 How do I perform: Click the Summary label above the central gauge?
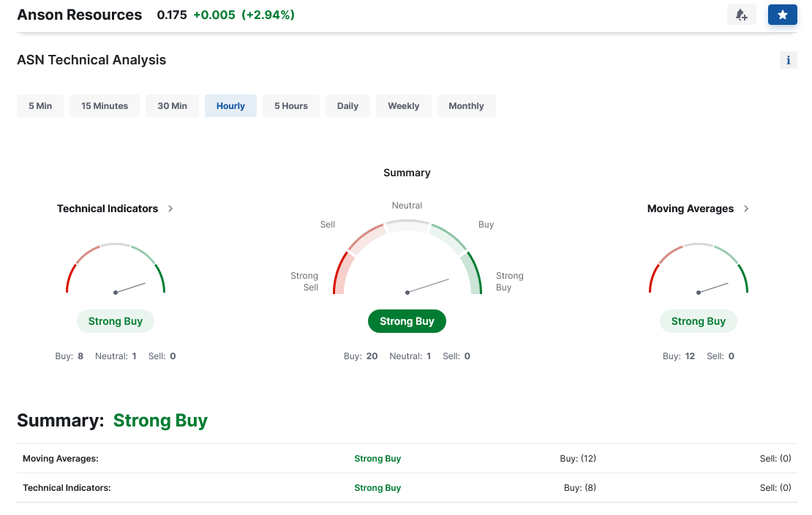tap(407, 173)
